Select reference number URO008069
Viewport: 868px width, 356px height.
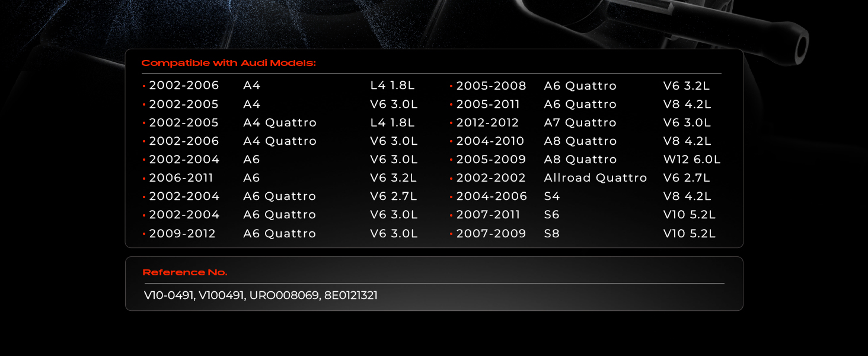click(x=284, y=295)
